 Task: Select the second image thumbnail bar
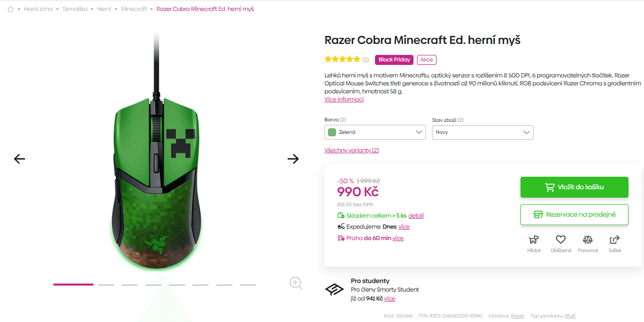click(x=105, y=284)
